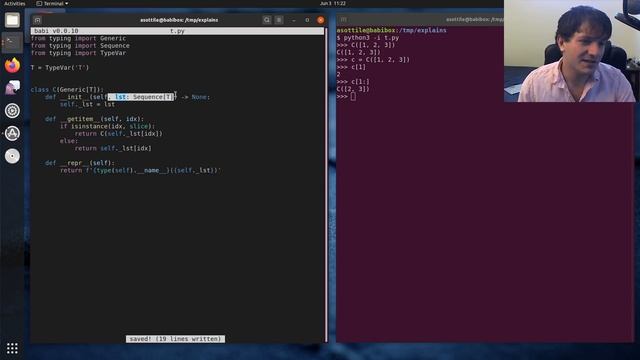Open search in left terminal title bar
640x360 pixels.
click(x=267, y=20)
